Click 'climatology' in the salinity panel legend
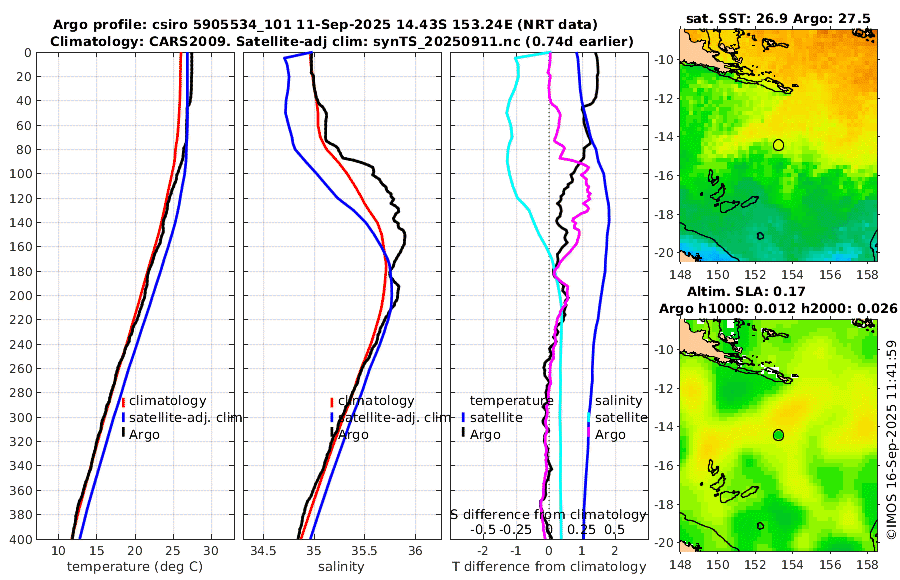The image size is (900, 580). coord(376,401)
